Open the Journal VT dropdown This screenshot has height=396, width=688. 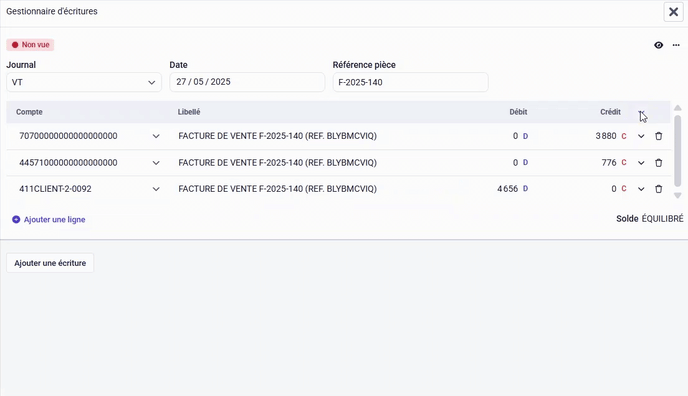[x=84, y=82]
